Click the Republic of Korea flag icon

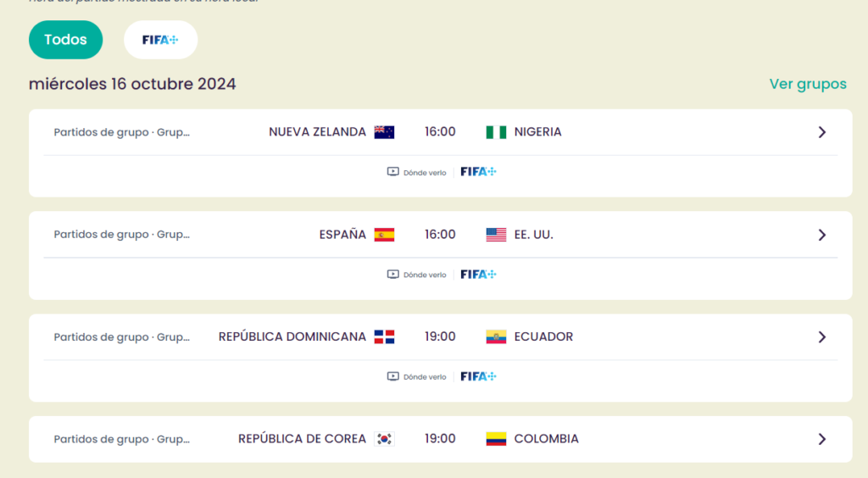[x=384, y=439]
